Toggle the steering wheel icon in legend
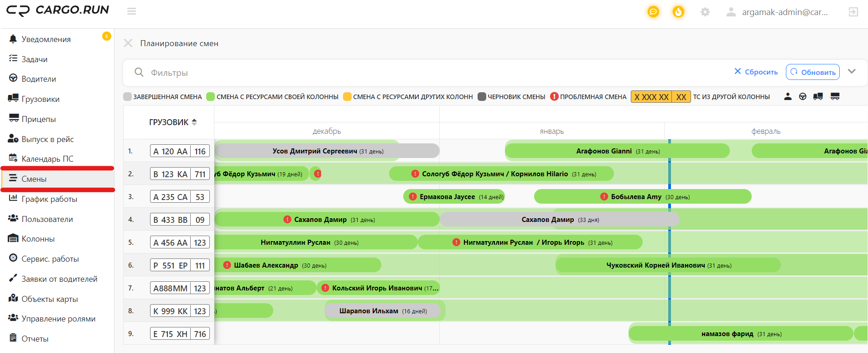The image size is (868, 353). pos(803,96)
